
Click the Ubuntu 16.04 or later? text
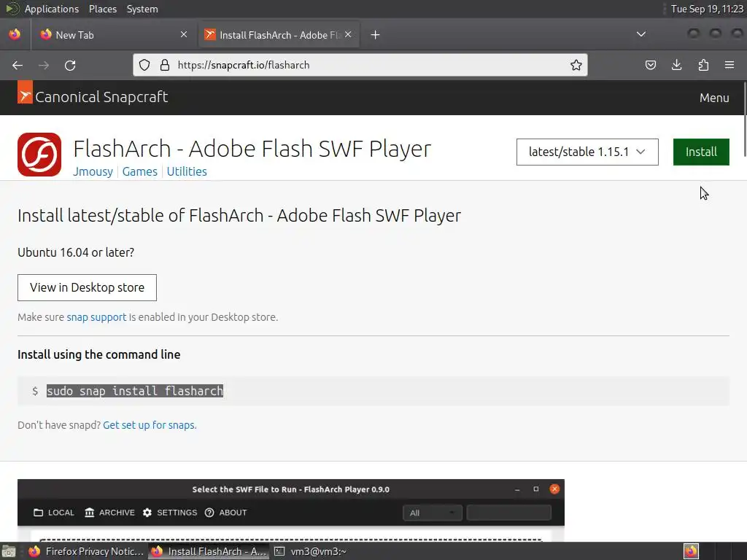(x=76, y=252)
